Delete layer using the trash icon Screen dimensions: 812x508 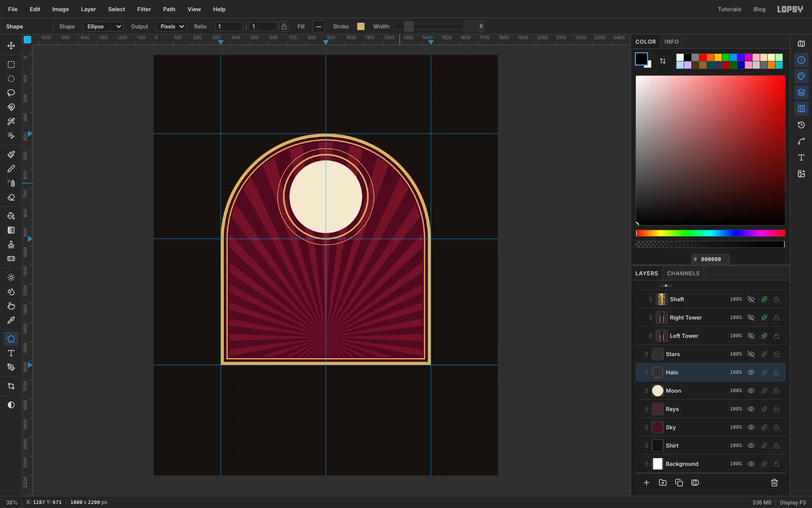pos(774,483)
